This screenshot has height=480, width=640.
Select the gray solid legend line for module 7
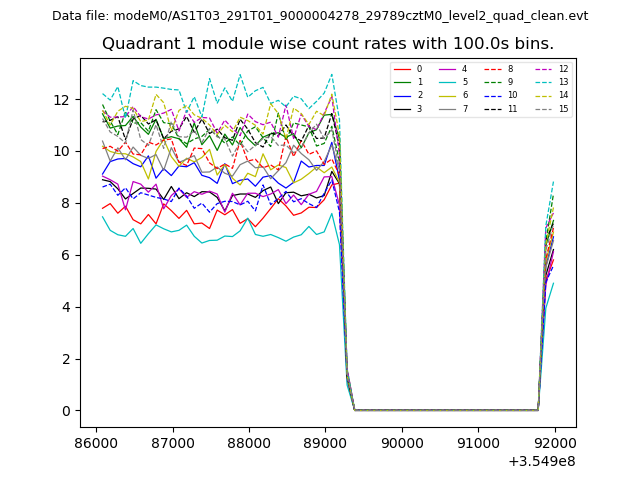coord(449,108)
